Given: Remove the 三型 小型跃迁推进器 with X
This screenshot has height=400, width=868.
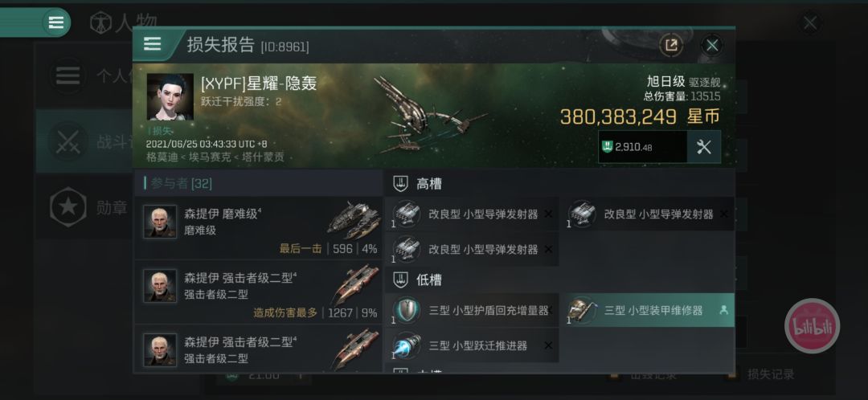Looking at the screenshot, I should 548,345.
